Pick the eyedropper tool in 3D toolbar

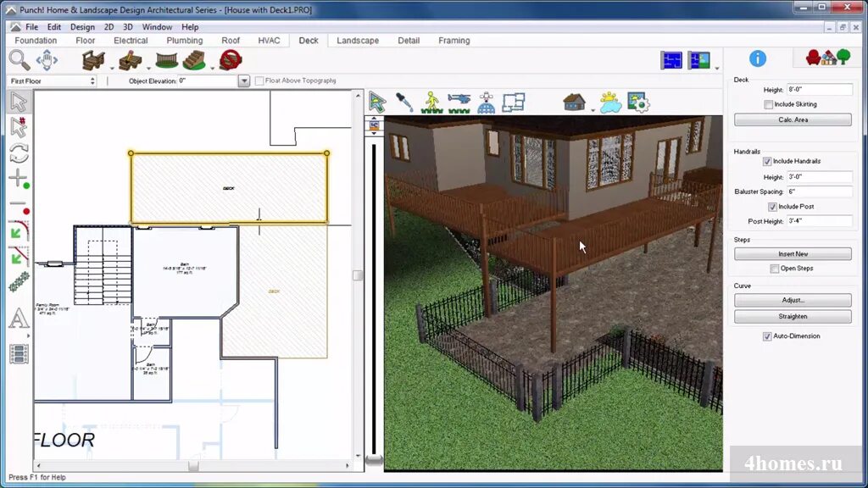tap(405, 103)
